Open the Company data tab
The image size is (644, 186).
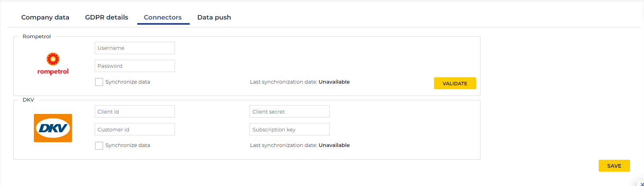(x=45, y=18)
